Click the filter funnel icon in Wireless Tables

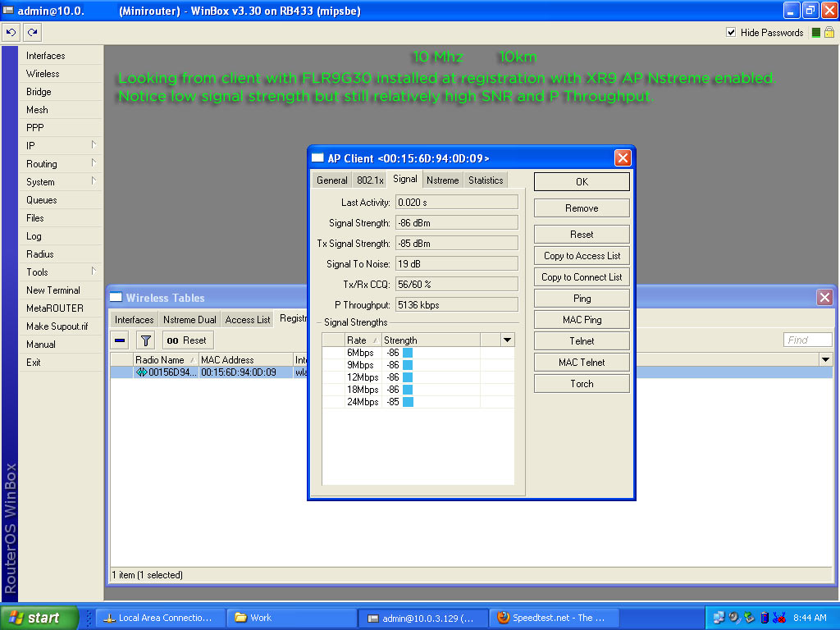tap(145, 340)
